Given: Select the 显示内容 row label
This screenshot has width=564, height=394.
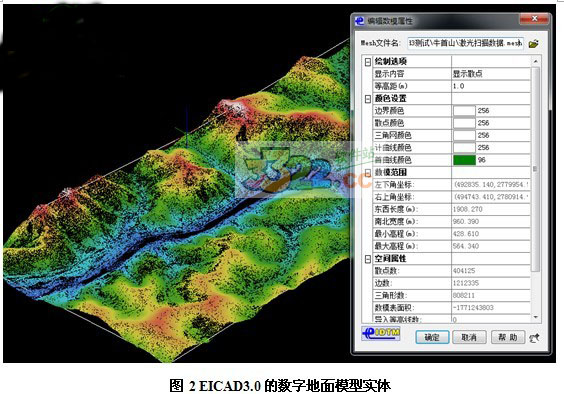Looking at the screenshot, I should [389, 74].
